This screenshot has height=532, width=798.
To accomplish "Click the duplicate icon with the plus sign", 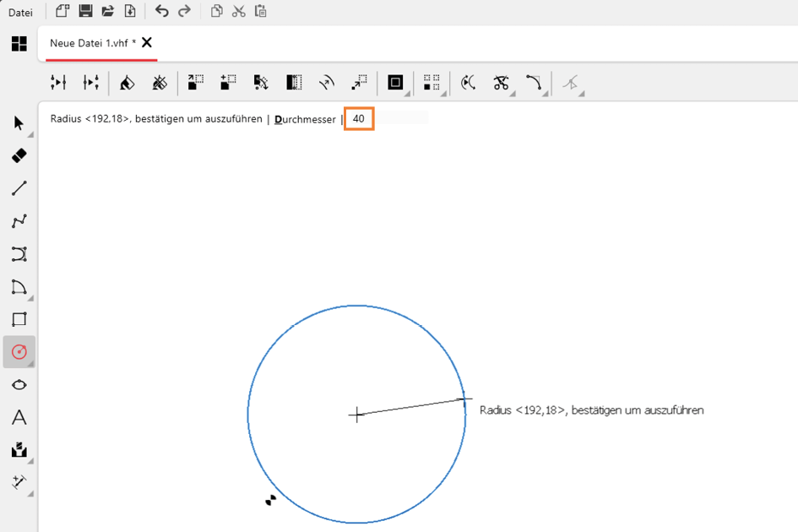I will [228, 83].
